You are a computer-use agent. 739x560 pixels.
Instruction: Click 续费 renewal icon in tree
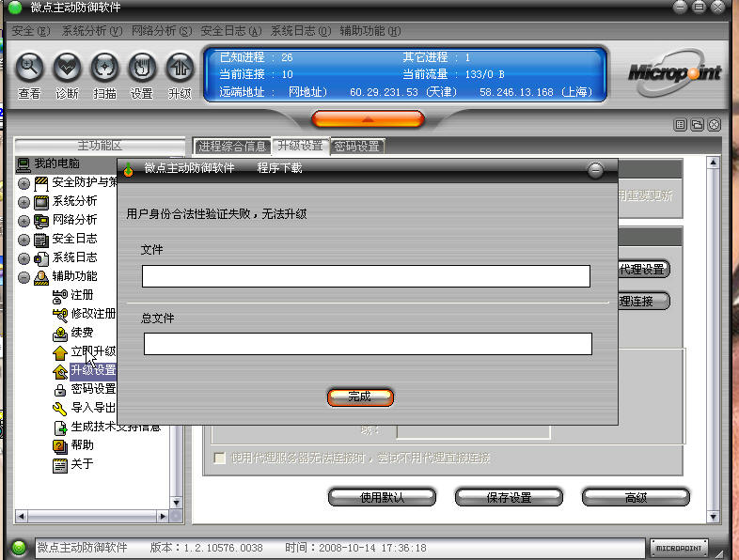(60, 334)
